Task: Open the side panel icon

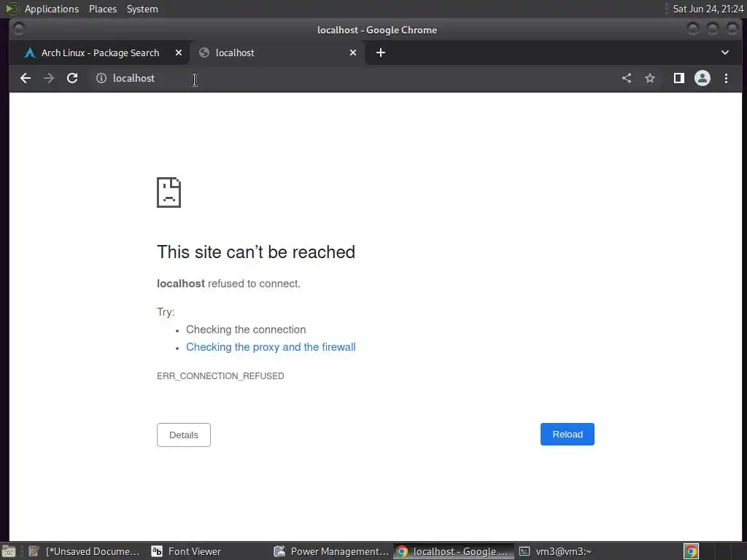Action: (679, 78)
